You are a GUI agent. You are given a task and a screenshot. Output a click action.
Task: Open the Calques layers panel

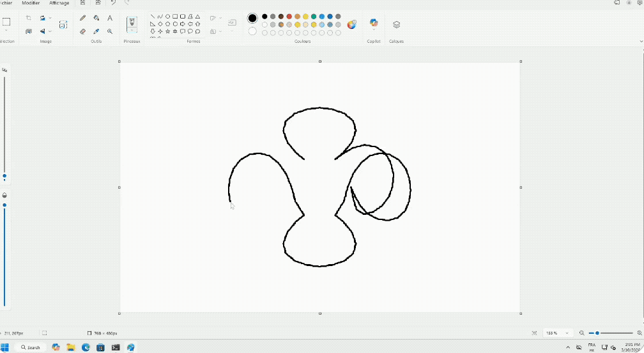pos(396,25)
